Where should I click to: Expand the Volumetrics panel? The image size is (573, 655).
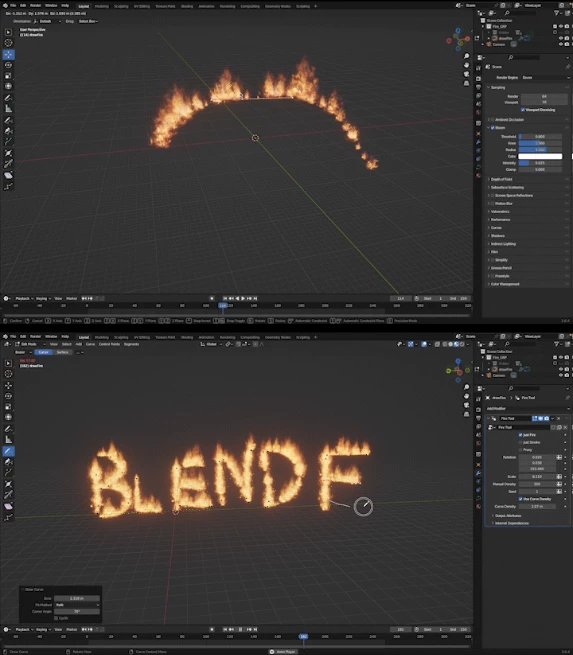point(500,212)
